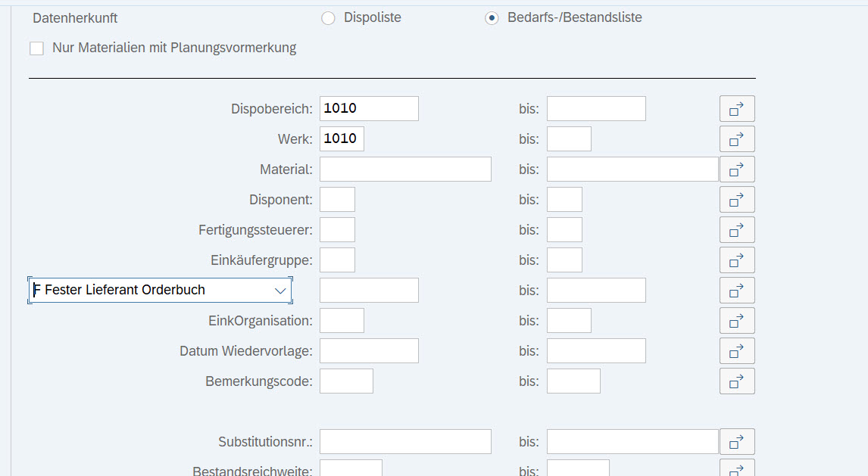Click the Werk field with 1010
The image size is (868, 476).
342,139
